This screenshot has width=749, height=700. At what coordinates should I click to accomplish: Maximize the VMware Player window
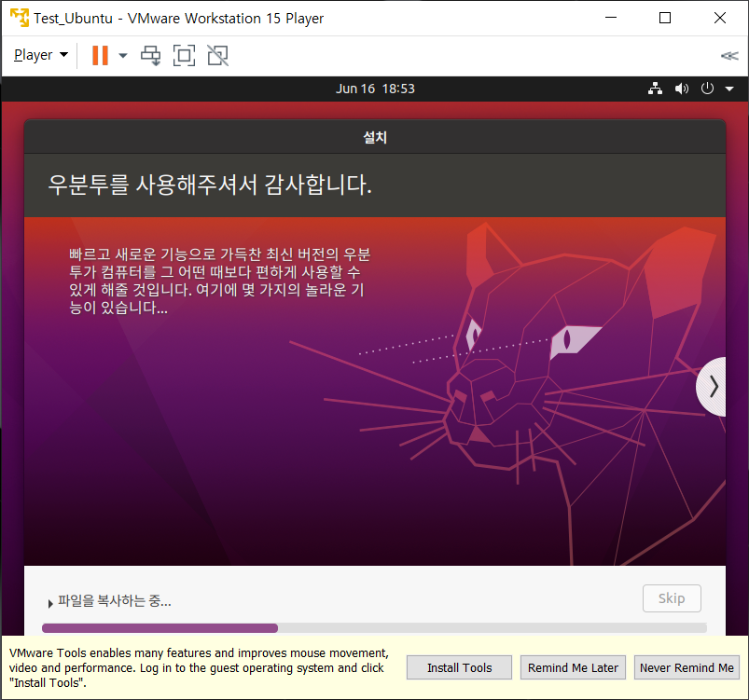pyautogui.click(x=665, y=18)
